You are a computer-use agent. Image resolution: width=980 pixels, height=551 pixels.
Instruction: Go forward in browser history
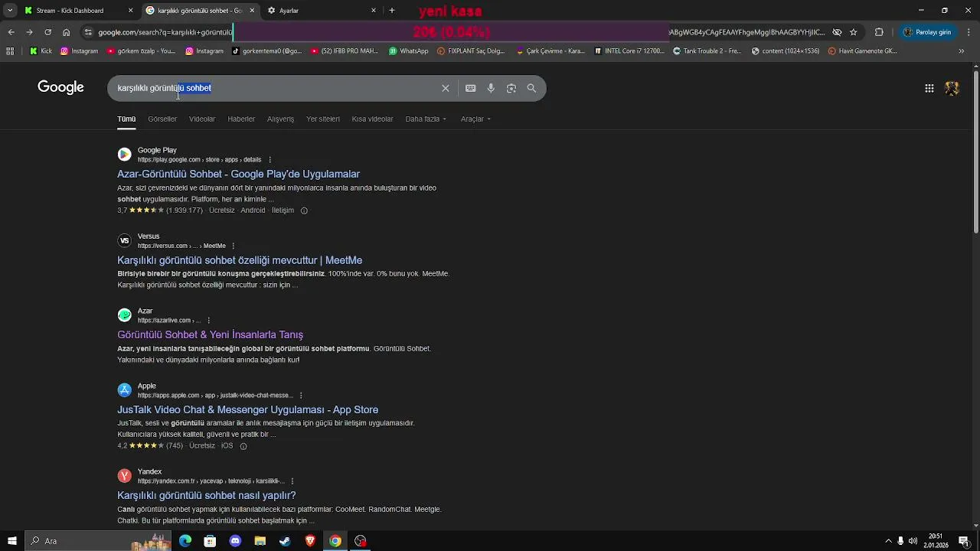pos(29,32)
